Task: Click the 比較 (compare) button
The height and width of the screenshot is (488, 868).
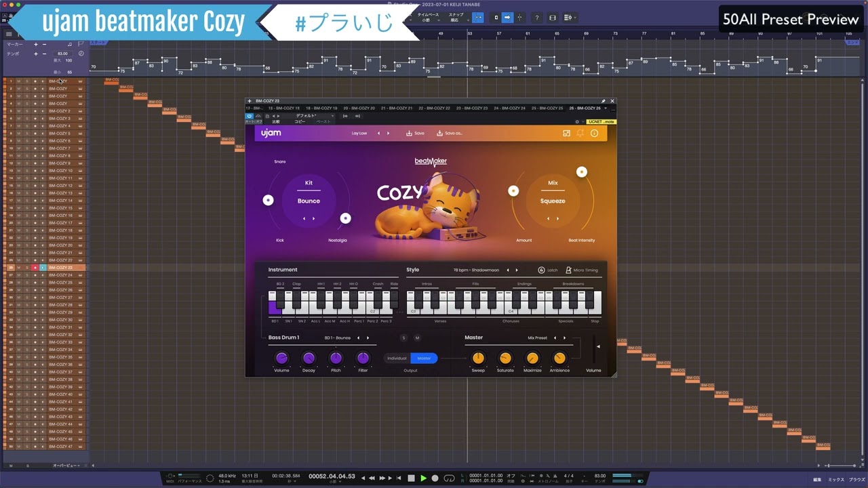Action: [x=276, y=121]
